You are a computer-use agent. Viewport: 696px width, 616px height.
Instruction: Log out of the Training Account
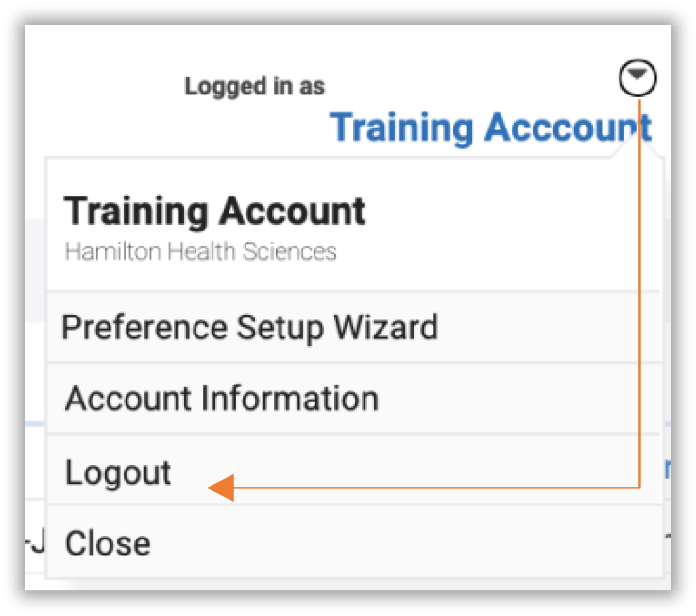pos(118,472)
